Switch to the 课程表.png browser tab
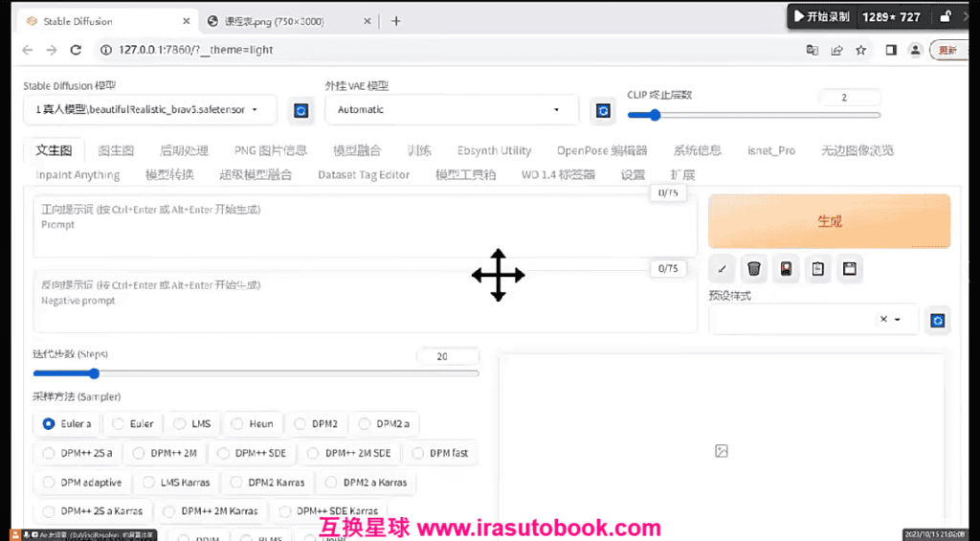Image resolution: width=980 pixels, height=541 pixels. 274,21
